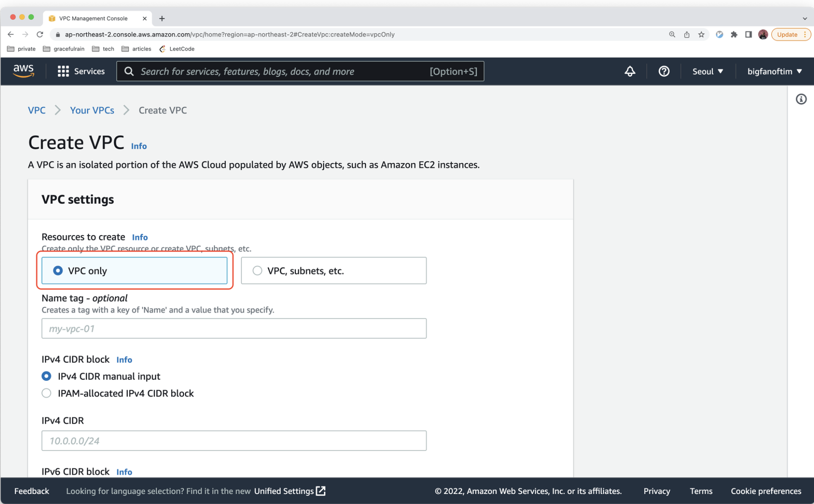Select the VPC only option
Screen dimensions: 814x504
[58, 270]
